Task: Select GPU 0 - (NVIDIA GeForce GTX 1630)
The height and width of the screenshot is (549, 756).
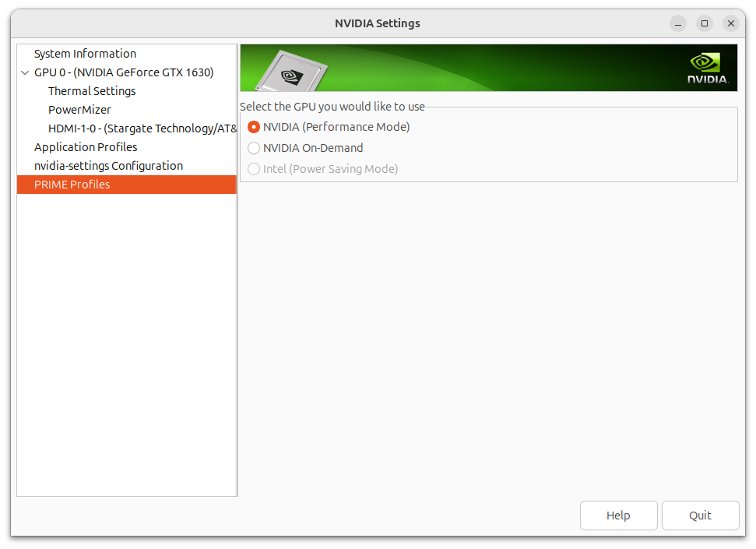Action: tap(127, 72)
